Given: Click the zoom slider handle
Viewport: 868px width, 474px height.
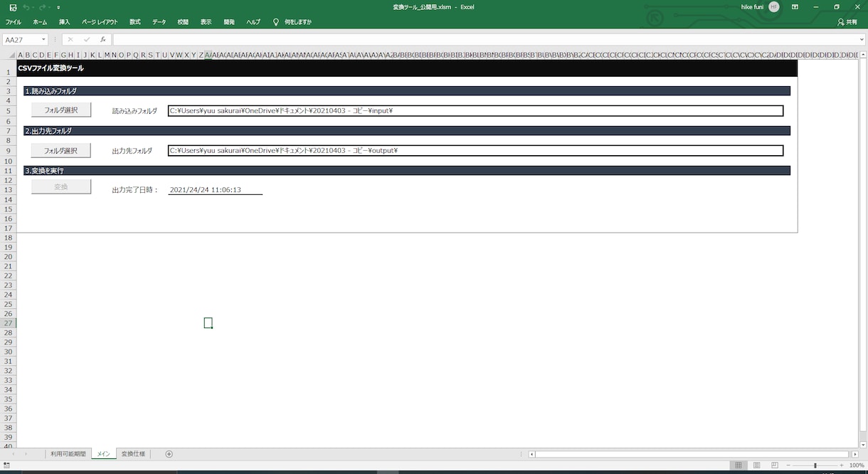Looking at the screenshot, I should 815,465.
